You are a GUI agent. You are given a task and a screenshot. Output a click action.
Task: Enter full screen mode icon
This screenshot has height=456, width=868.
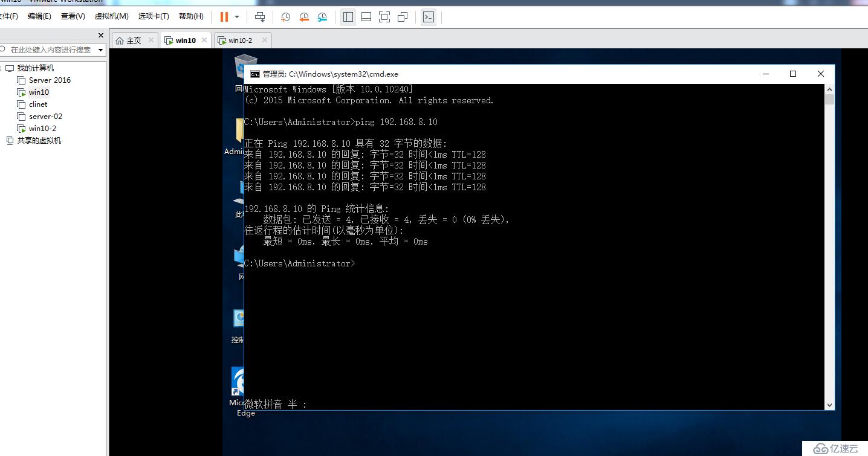coord(384,17)
